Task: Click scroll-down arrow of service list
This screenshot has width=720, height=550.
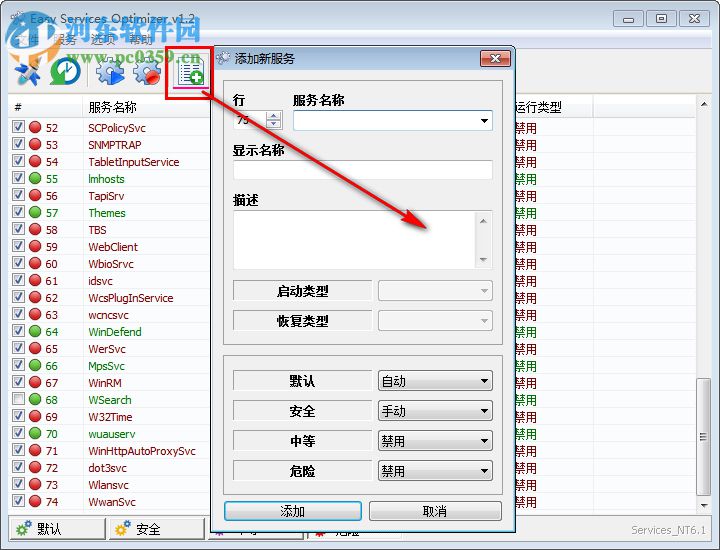Action: tap(703, 505)
